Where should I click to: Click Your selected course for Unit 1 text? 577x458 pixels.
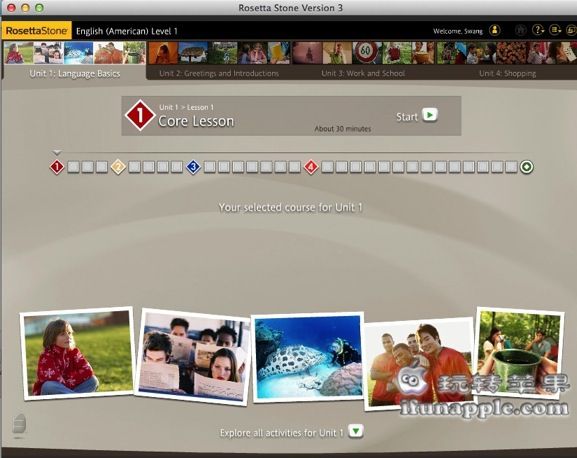coord(290,207)
